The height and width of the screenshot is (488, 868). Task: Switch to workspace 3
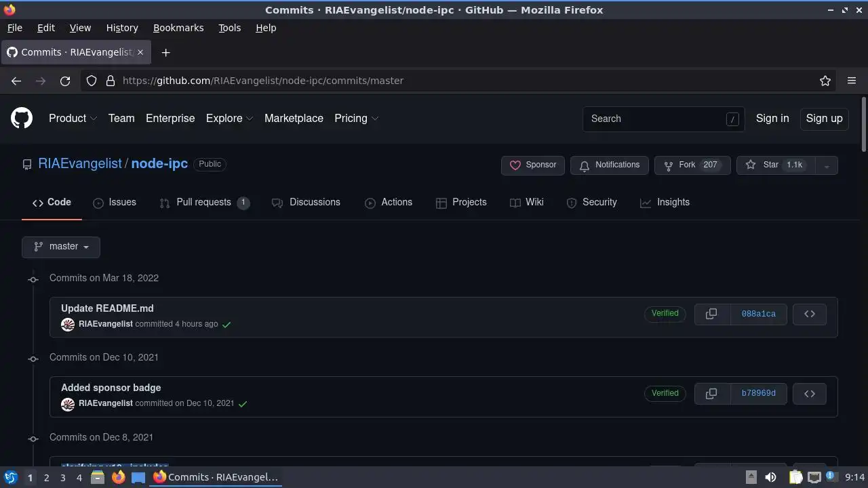point(62,477)
